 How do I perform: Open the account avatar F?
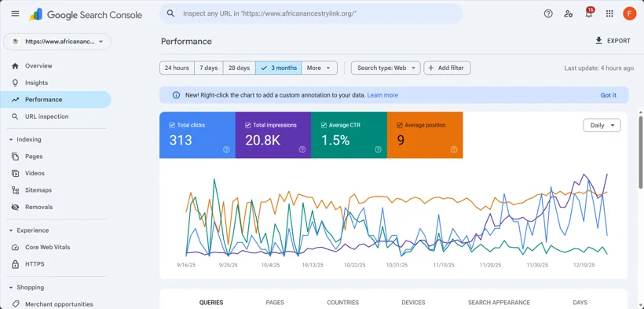(629, 13)
